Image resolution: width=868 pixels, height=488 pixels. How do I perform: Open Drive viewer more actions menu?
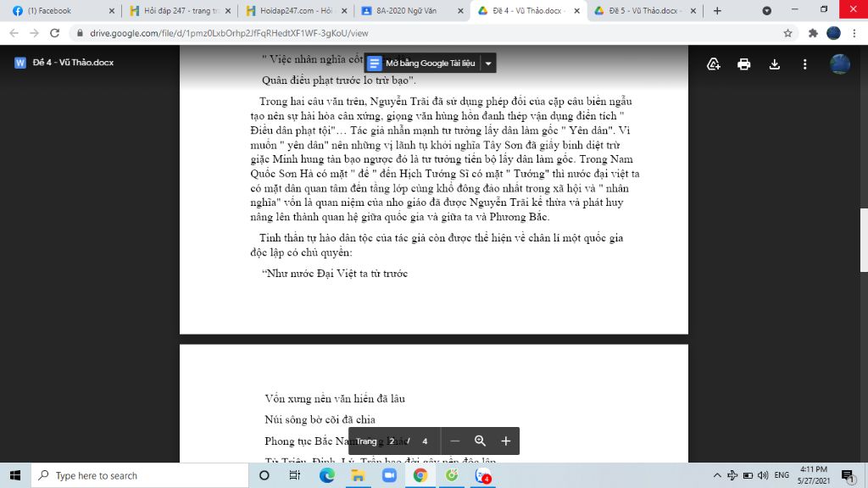click(805, 64)
